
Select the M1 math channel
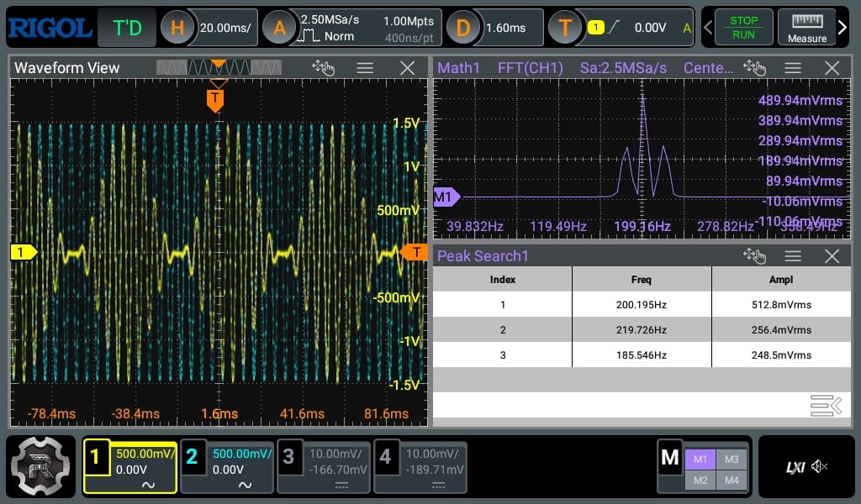point(700,459)
